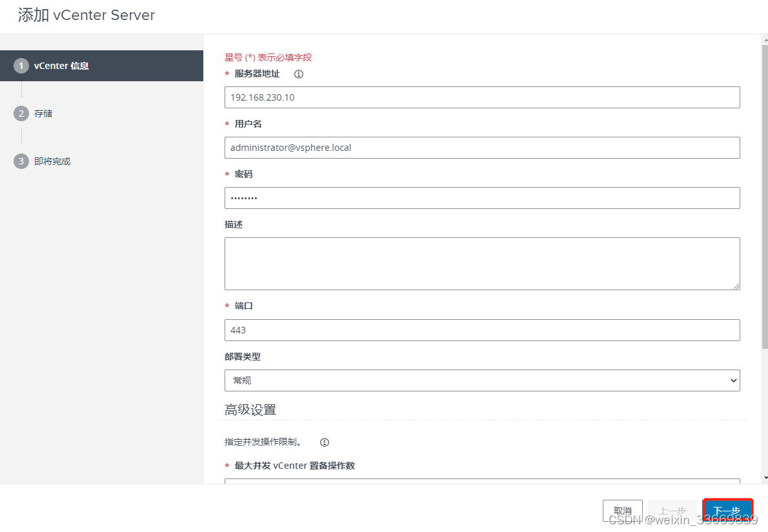Click the 下一步 button

coord(727,511)
